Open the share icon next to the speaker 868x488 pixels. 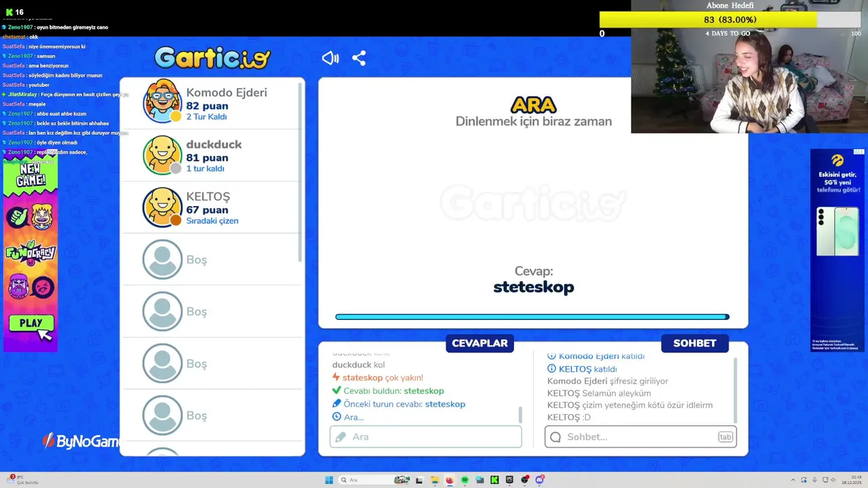[359, 58]
